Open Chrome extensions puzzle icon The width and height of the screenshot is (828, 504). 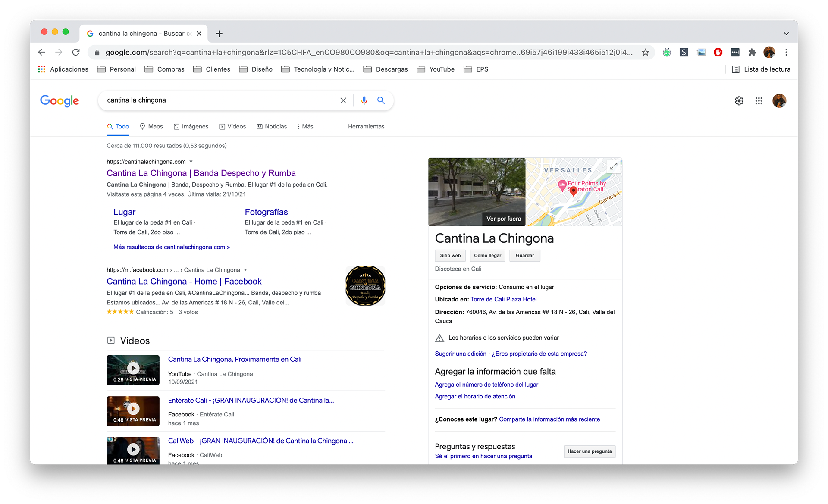click(x=752, y=52)
